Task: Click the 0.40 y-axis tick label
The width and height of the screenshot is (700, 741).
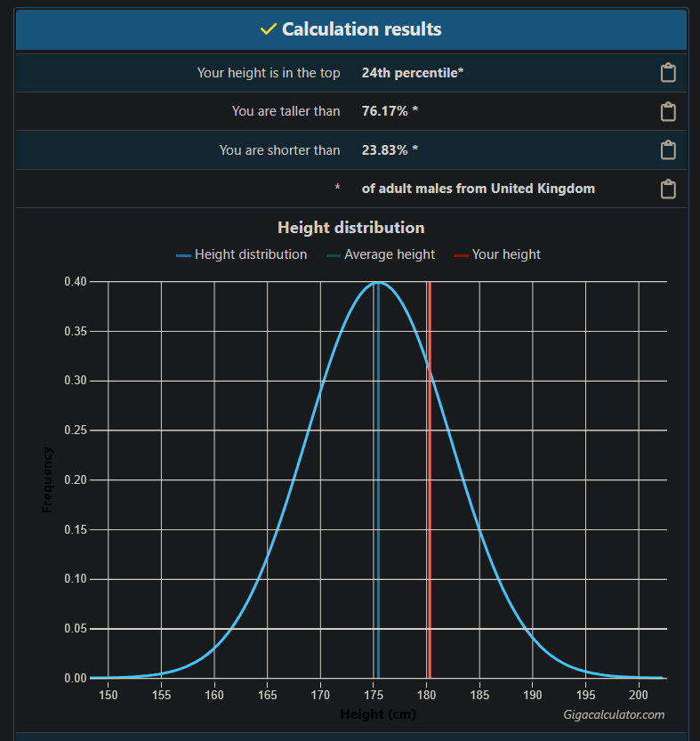Action: tap(76, 282)
